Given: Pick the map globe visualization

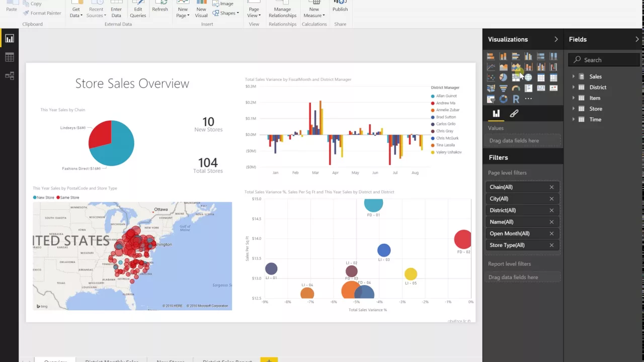Looking at the screenshot, I should click(528, 77).
